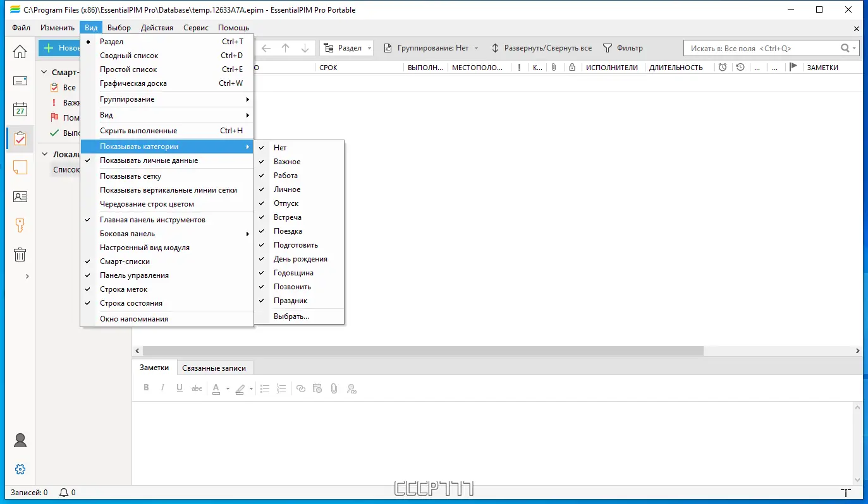
Task: Open the font color dropdown arrow
Action: pyautogui.click(x=228, y=389)
